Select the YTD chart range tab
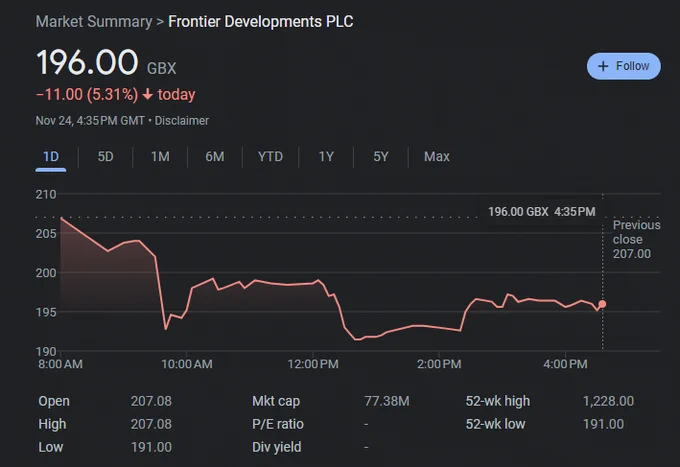The height and width of the screenshot is (467, 680). click(270, 157)
